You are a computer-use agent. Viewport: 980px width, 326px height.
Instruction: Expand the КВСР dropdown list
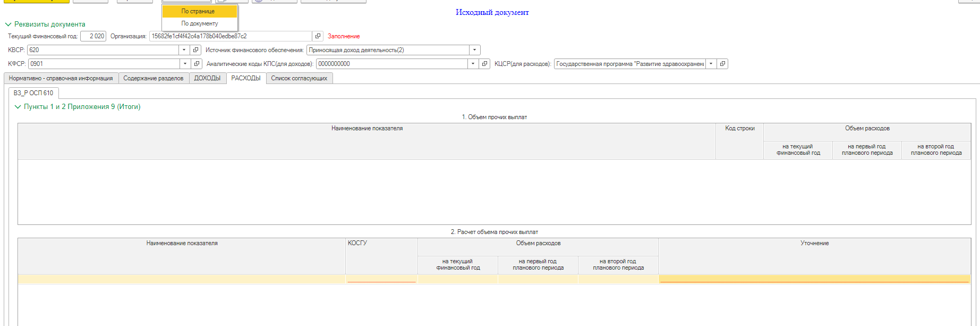tap(184, 50)
